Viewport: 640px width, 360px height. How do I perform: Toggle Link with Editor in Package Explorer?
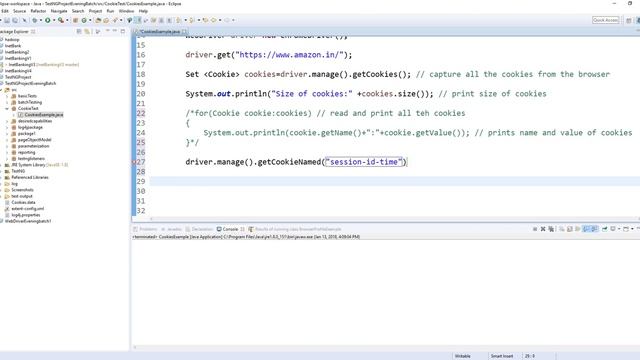(87, 31)
